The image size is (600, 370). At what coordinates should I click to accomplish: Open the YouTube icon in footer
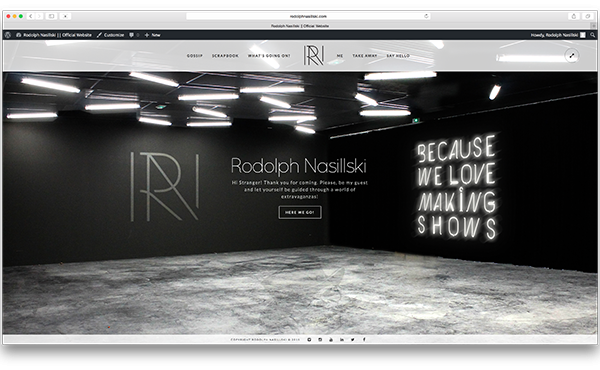pyautogui.click(x=331, y=339)
